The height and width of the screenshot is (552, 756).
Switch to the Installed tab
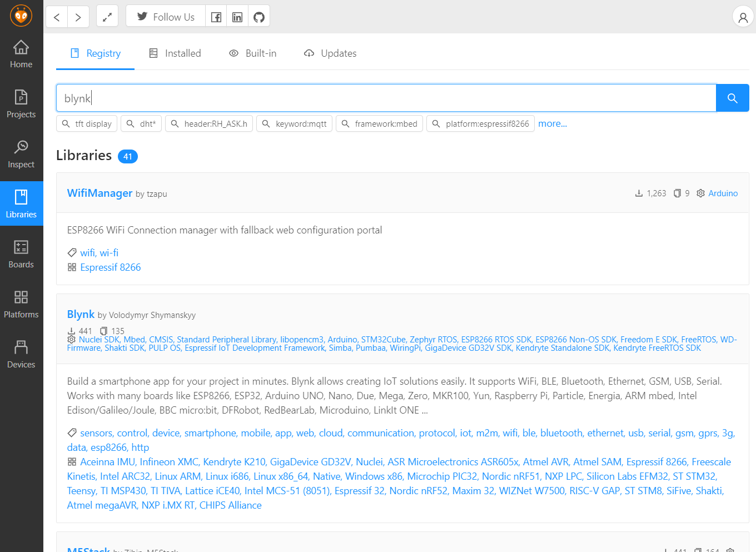175,53
